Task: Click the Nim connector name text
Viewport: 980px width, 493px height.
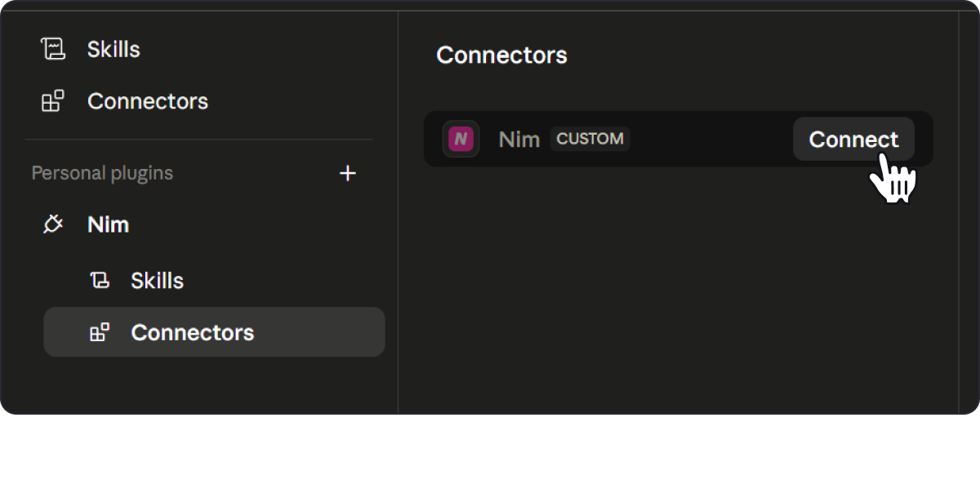Action: pos(519,140)
